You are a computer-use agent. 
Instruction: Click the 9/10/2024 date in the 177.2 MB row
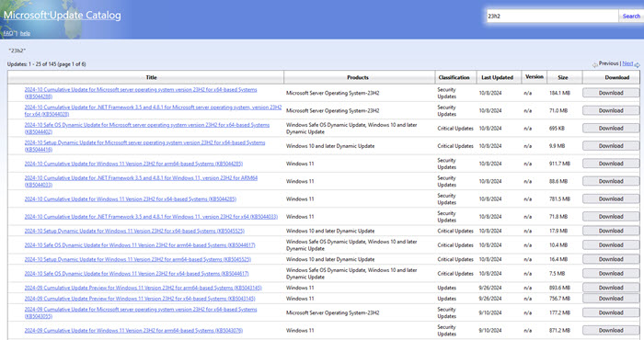pyautogui.click(x=490, y=312)
